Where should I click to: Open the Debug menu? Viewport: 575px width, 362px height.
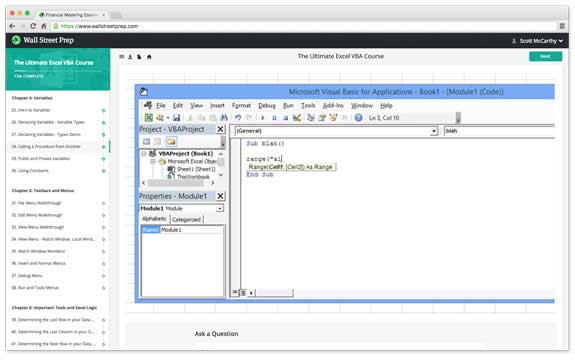(x=267, y=106)
